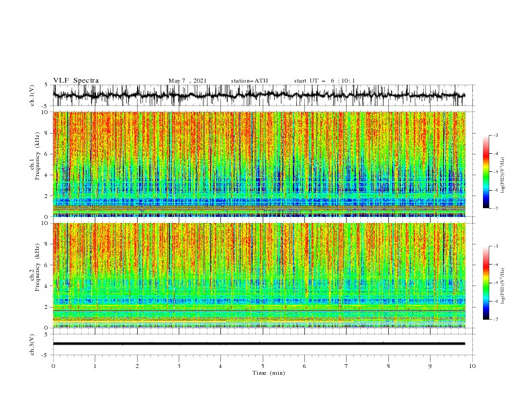The width and height of the screenshot is (532, 411).
Task: Select the "start UT = 6:10:1" text
Action: (x=324, y=81)
